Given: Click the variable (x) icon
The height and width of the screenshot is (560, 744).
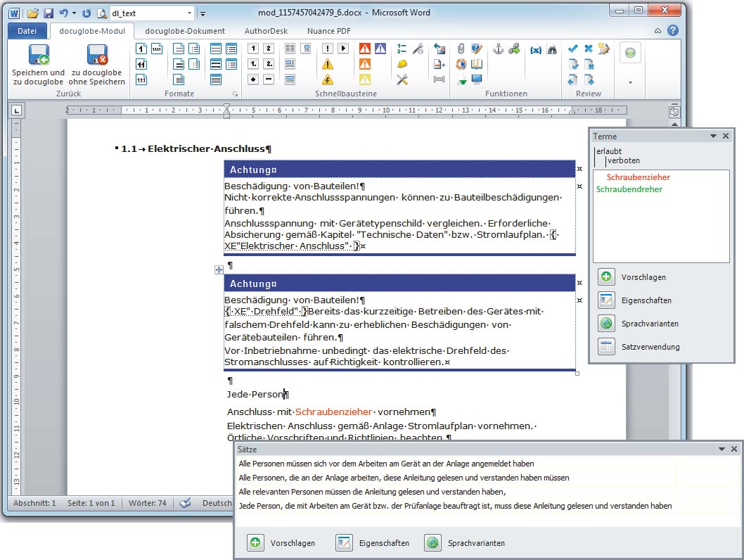Looking at the screenshot, I should pyautogui.click(x=536, y=49).
